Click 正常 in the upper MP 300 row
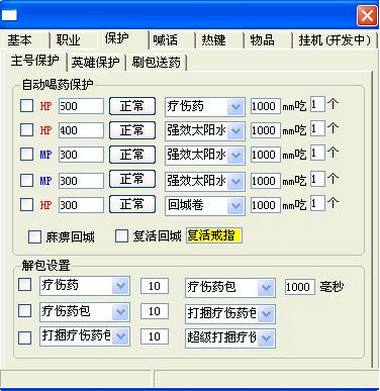The width and height of the screenshot is (380, 391). point(132,154)
